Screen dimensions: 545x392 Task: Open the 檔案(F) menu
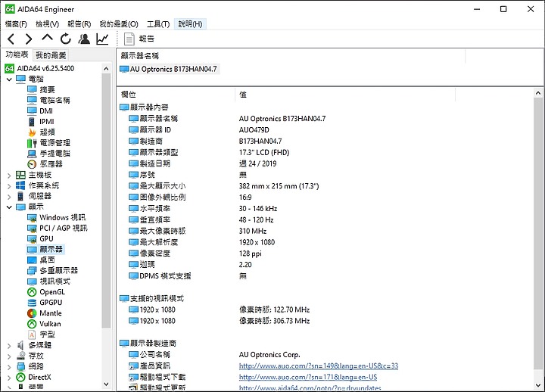coord(16,24)
